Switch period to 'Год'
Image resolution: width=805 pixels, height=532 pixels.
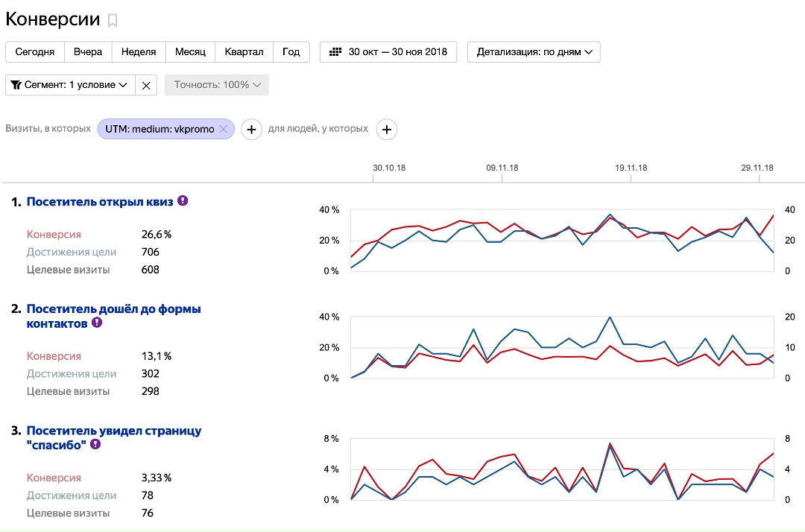point(291,52)
